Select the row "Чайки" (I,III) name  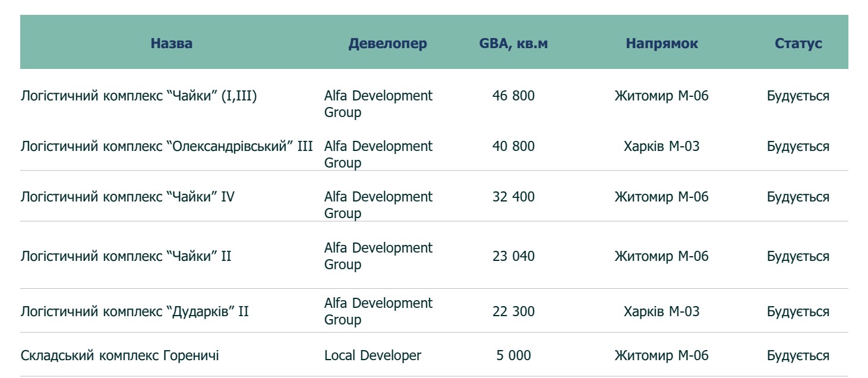coord(138,96)
